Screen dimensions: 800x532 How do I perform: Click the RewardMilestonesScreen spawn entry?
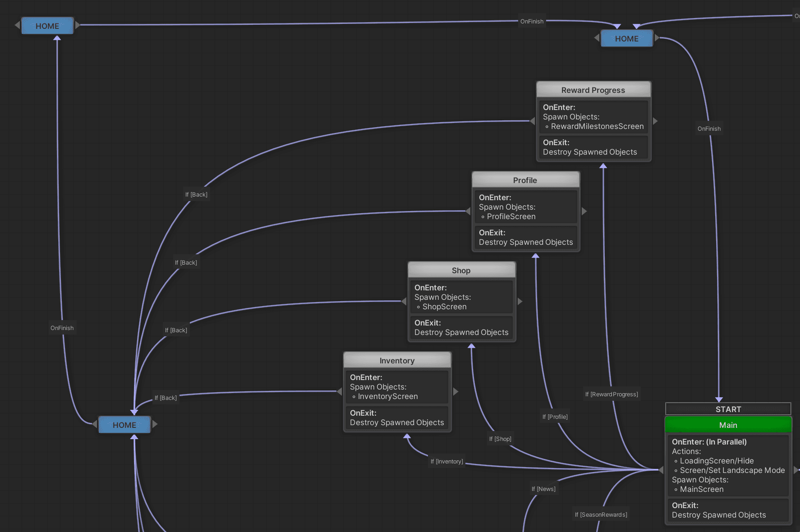click(x=594, y=126)
